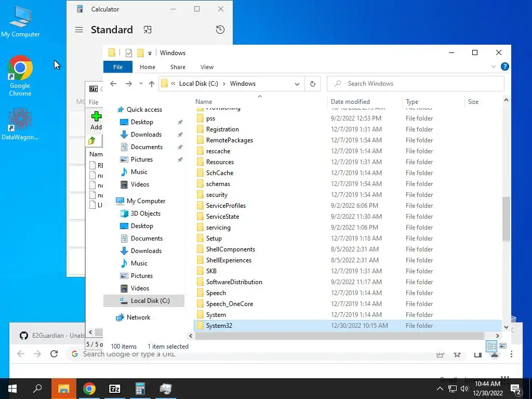Image resolution: width=532 pixels, height=399 pixels.
Task: Click the New folder quick access toolbar icon
Action: [x=140, y=53]
